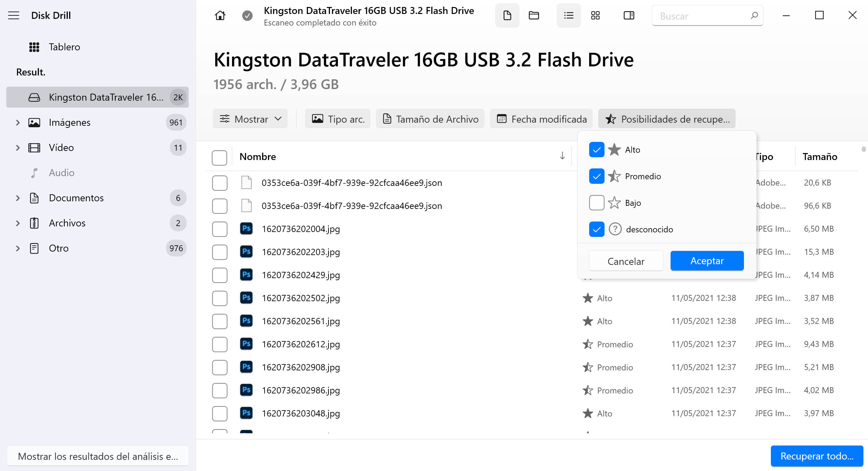The width and height of the screenshot is (868, 471).
Task: Click the Nombre sort direction arrow
Action: coord(562,156)
